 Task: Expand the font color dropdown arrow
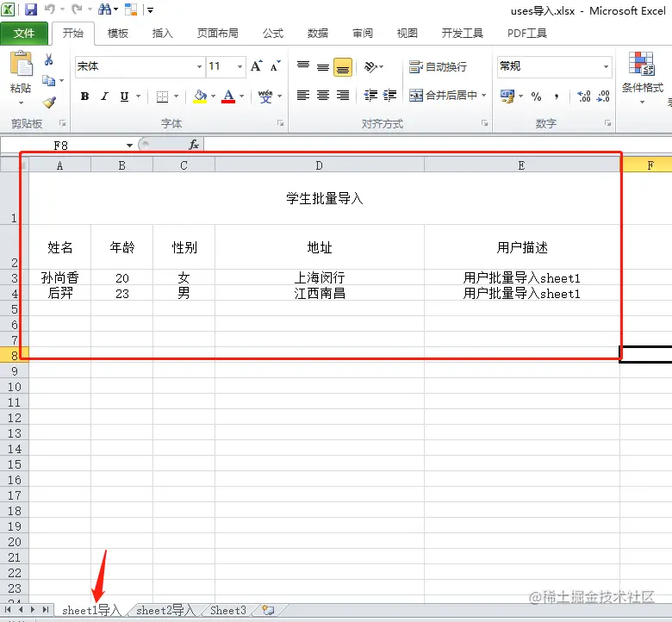pyautogui.click(x=242, y=96)
